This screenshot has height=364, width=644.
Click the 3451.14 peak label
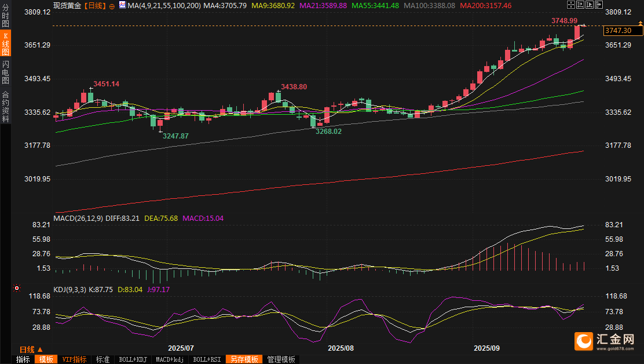pyautogui.click(x=106, y=84)
